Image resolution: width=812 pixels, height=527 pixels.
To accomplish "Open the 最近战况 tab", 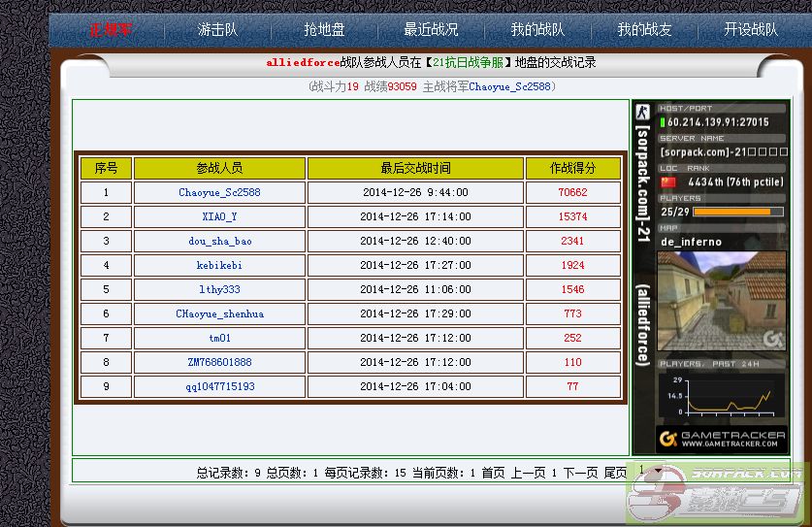I will [x=431, y=30].
